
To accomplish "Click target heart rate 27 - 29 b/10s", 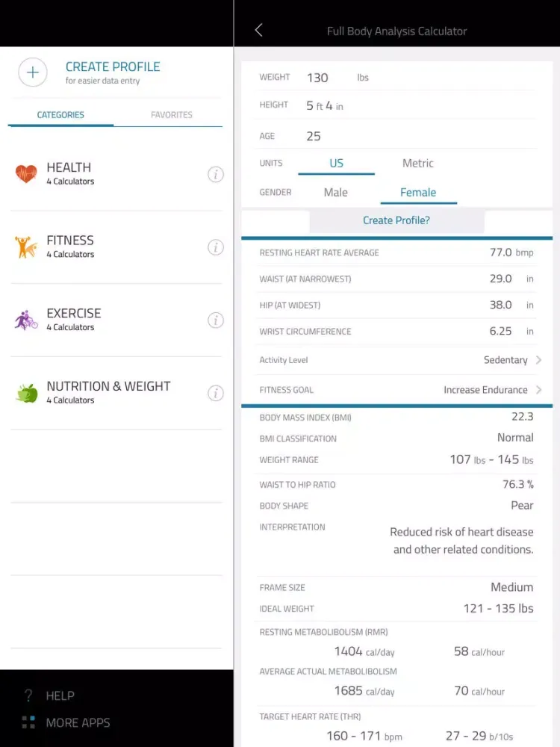I will [x=479, y=736].
